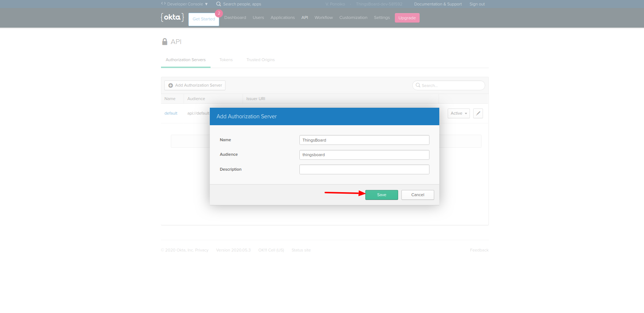Click the notification badge on Get Started
644x313 pixels.
tap(219, 13)
